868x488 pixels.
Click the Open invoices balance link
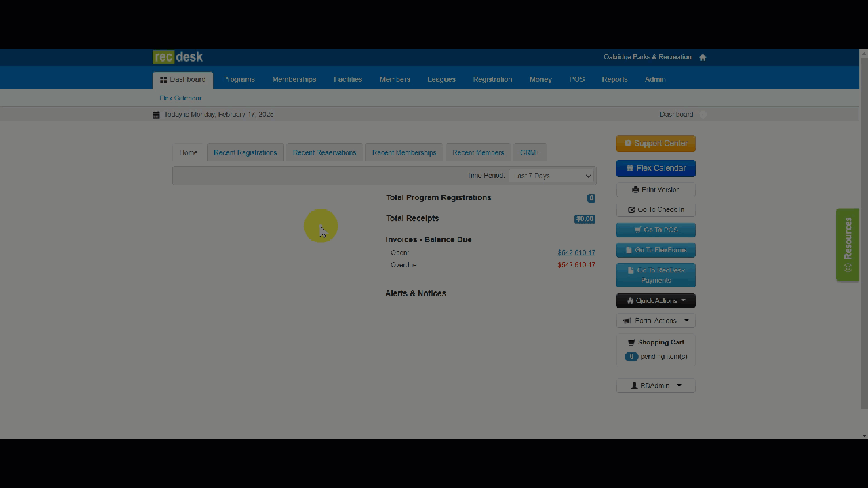[x=576, y=253]
